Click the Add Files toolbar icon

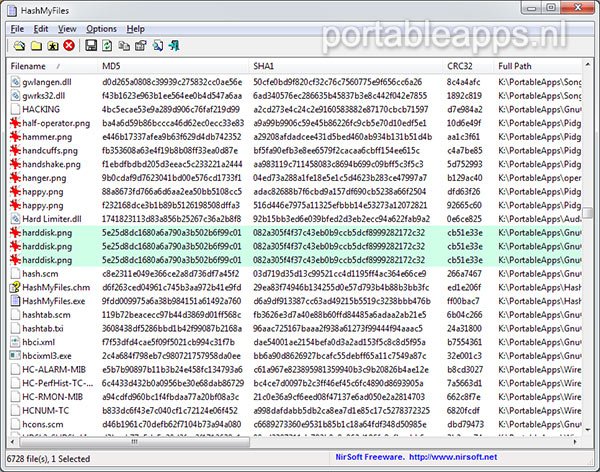pyautogui.click(x=18, y=46)
